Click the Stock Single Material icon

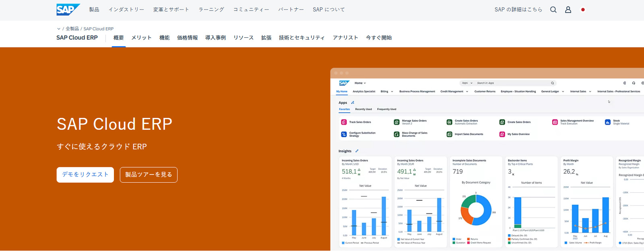pos(608,122)
